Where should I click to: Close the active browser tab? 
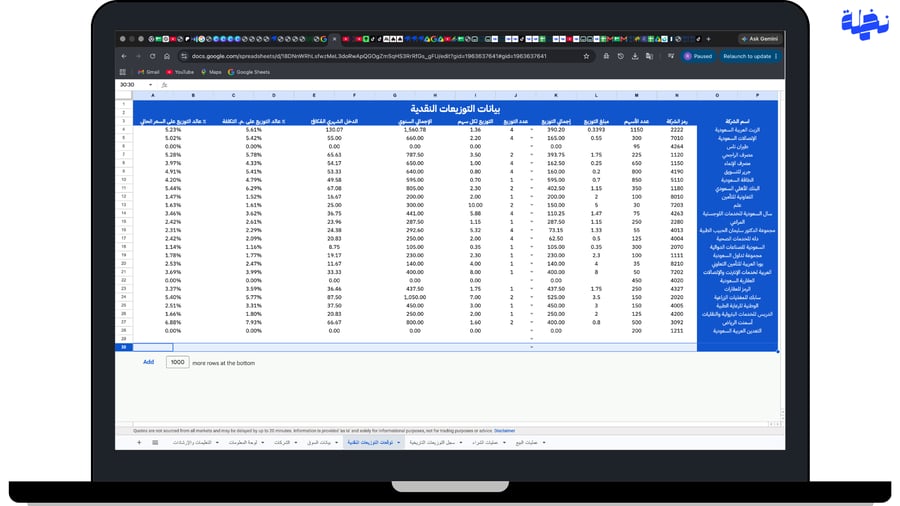pos(335,39)
